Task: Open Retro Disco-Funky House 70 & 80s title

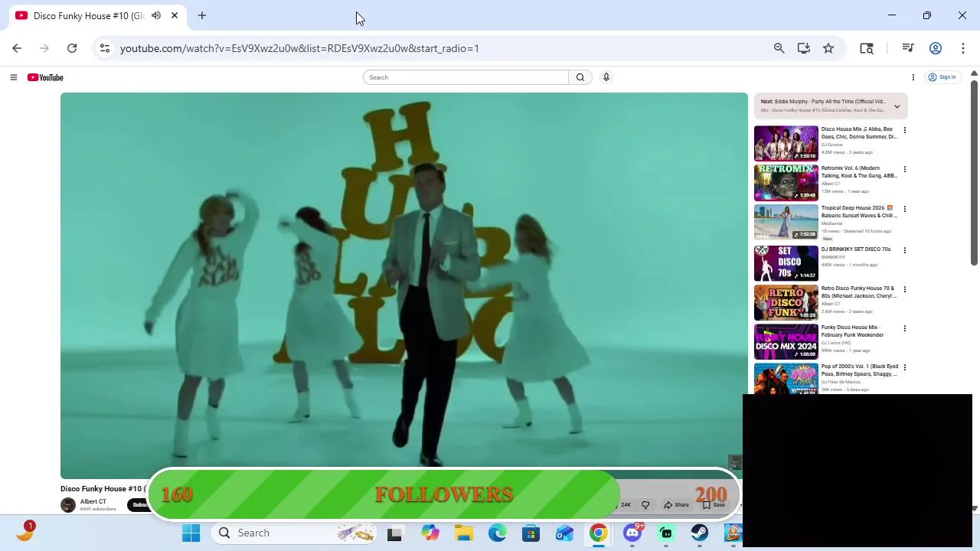Action: click(859, 292)
